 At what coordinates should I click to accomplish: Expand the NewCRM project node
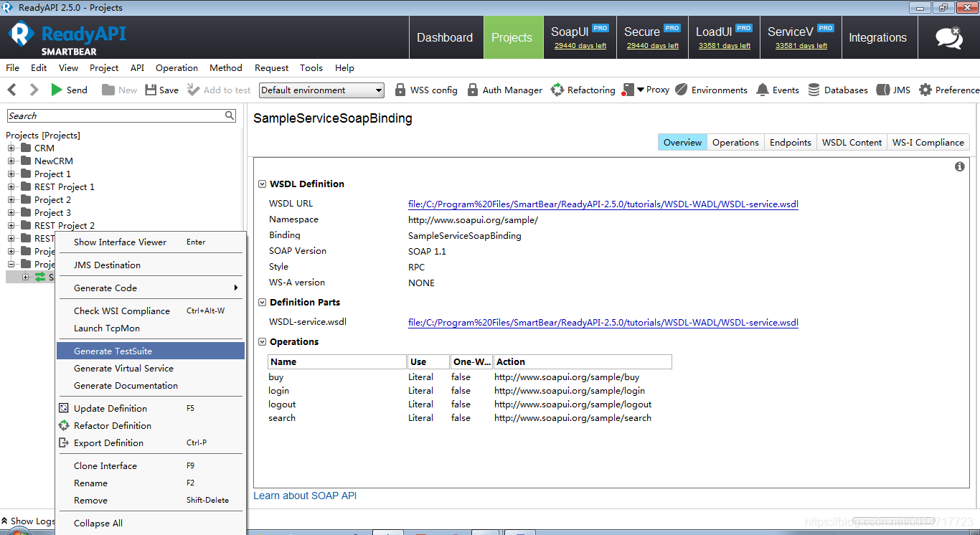[11, 161]
